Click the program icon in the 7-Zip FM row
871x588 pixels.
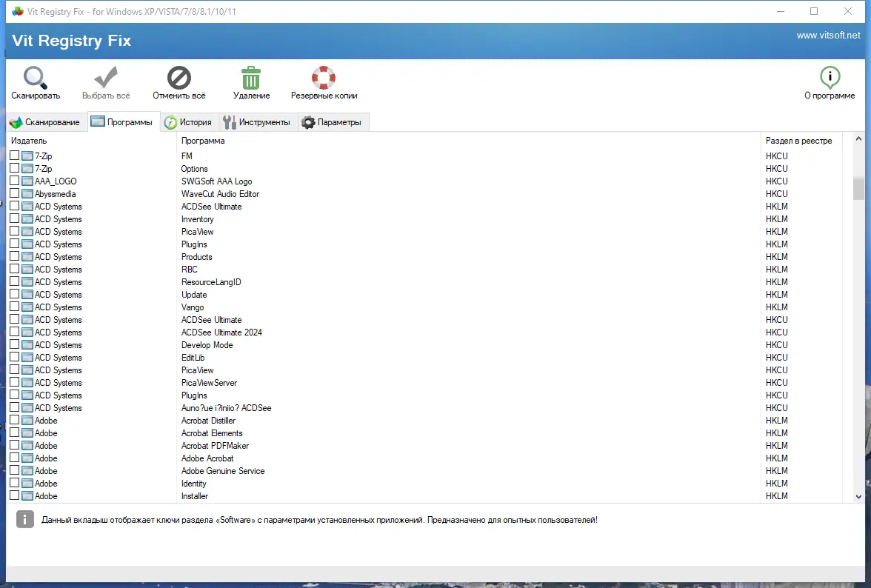tap(27, 156)
